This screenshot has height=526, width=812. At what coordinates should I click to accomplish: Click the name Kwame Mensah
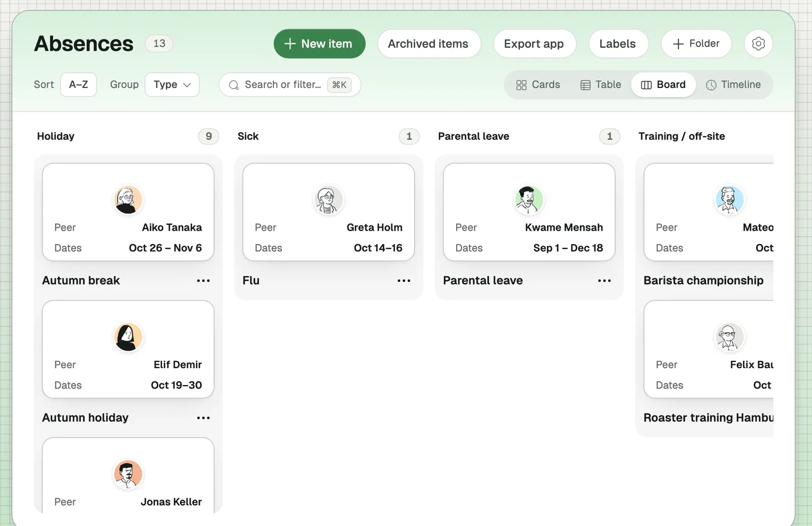tap(564, 227)
